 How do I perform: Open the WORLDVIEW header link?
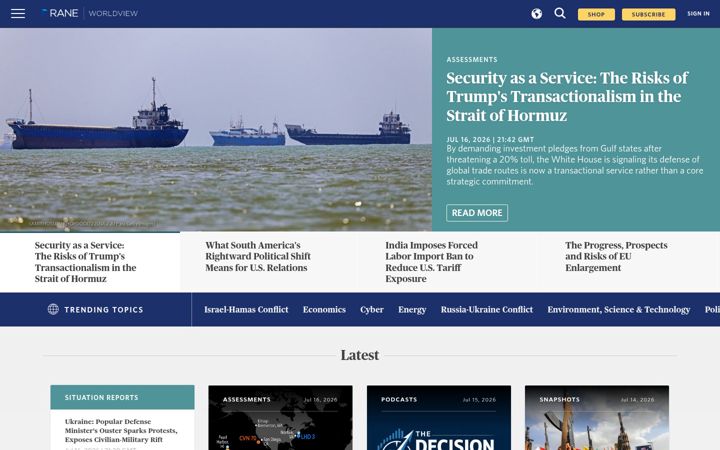(x=113, y=13)
